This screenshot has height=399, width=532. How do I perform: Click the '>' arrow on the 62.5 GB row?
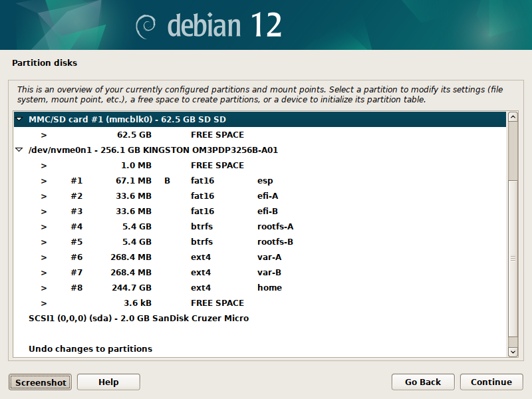tap(44, 135)
